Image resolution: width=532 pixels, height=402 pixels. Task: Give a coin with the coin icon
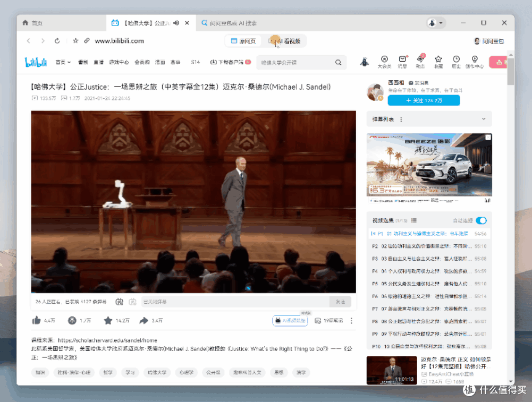[72, 320]
